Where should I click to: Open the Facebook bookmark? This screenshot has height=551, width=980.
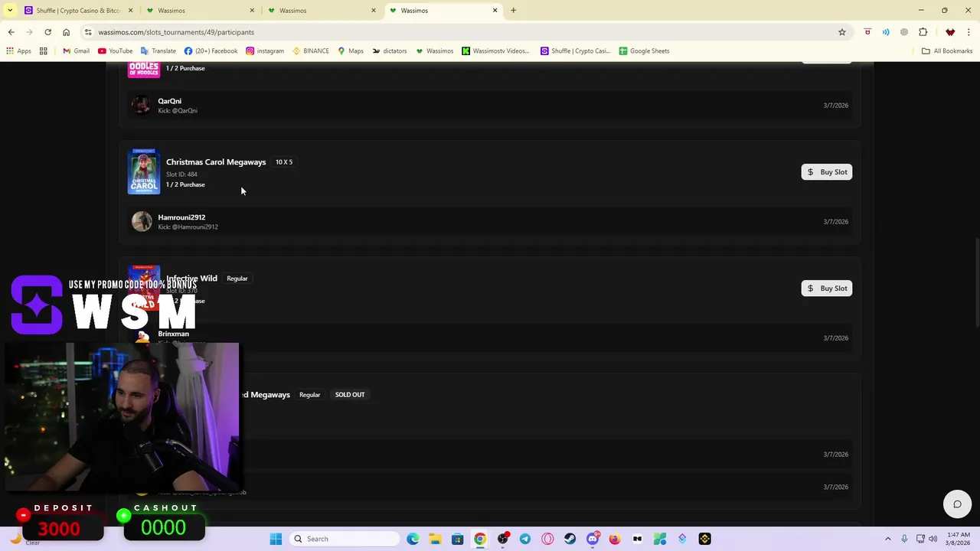point(211,51)
